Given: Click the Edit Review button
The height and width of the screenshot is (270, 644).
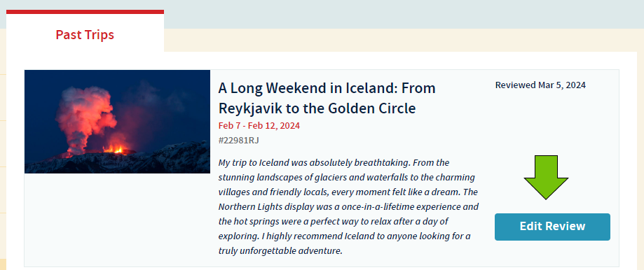Looking at the screenshot, I should tap(552, 227).
